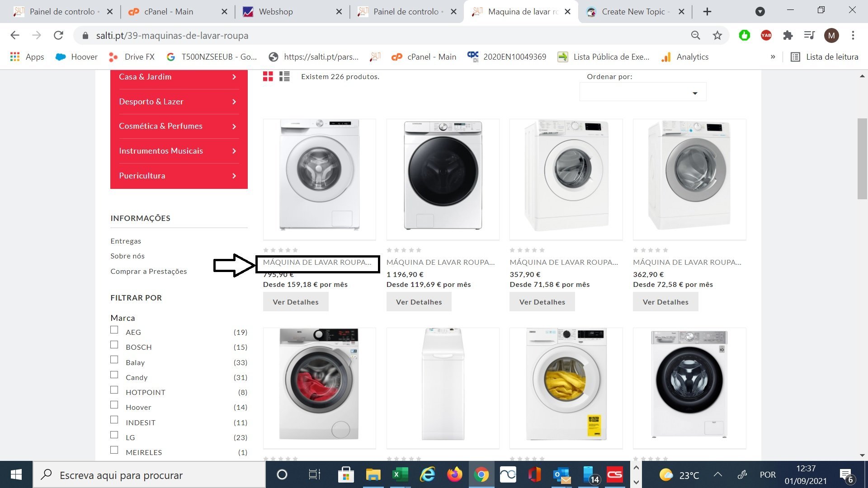Viewport: 868px width, 488px height.
Task: Open Firefox from the taskbar
Action: [x=454, y=475]
